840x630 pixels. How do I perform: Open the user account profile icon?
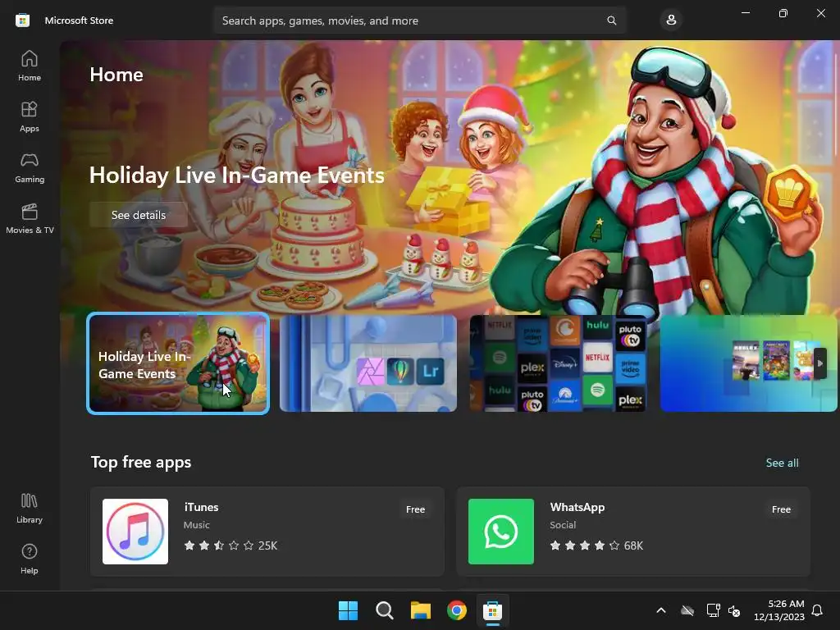pos(671,21)
